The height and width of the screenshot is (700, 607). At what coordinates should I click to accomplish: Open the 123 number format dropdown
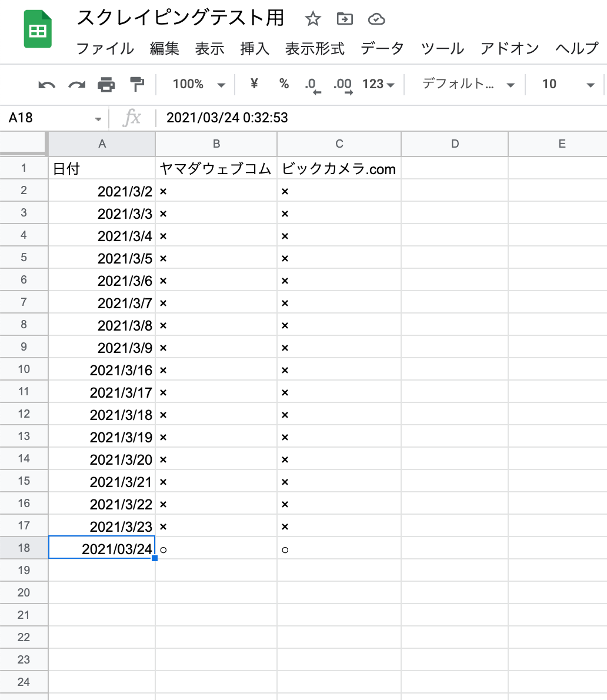(x=378, y=84)
